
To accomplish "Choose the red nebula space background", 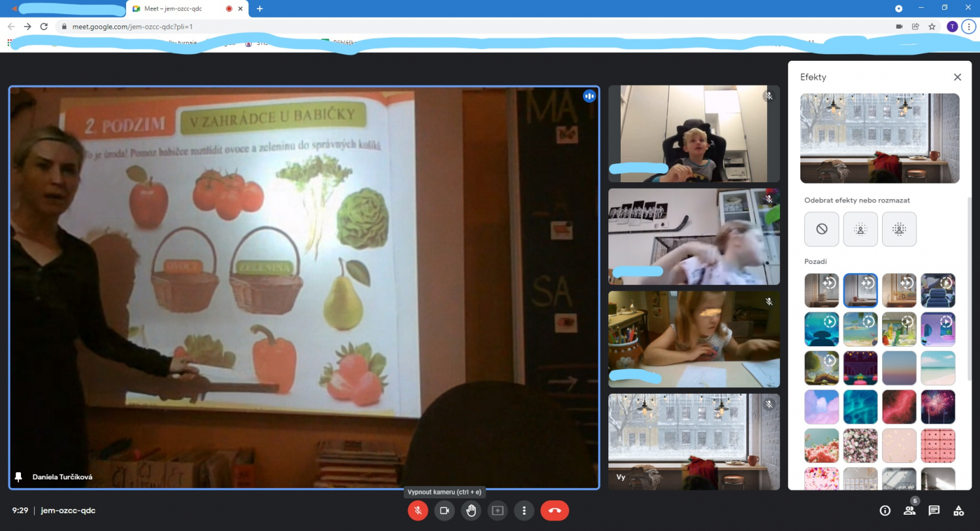I will (899, 407).
